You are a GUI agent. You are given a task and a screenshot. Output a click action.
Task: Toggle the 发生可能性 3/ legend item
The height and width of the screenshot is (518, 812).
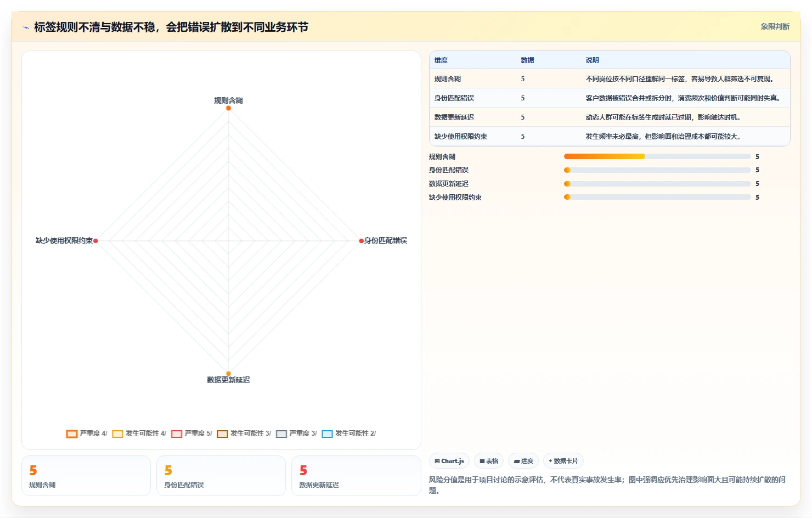244,433
